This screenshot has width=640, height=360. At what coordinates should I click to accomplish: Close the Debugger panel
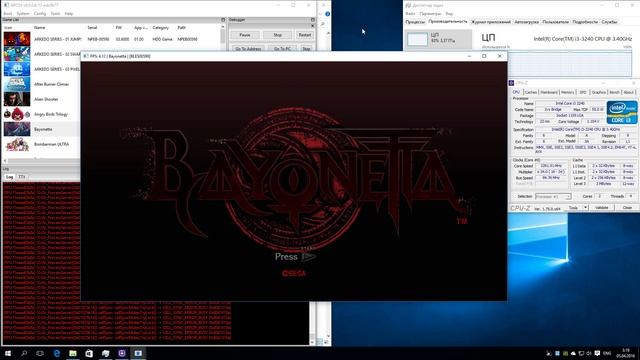coord(313,26)
